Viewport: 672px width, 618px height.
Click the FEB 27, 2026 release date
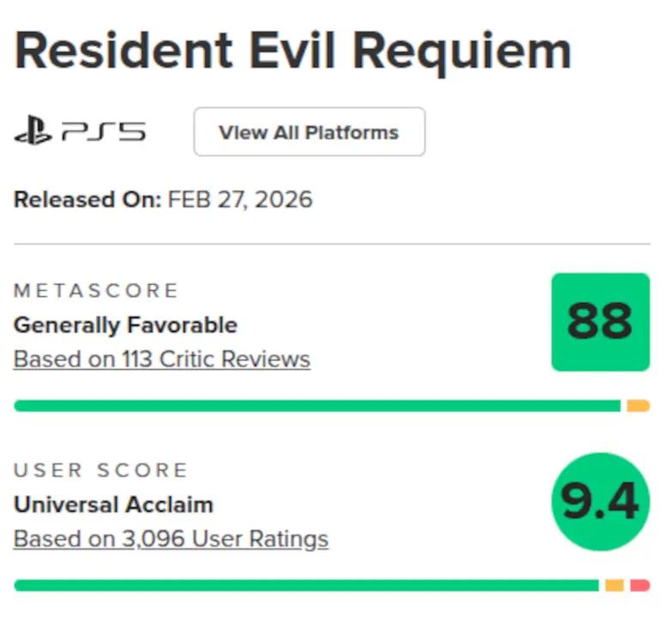point(240,200)
